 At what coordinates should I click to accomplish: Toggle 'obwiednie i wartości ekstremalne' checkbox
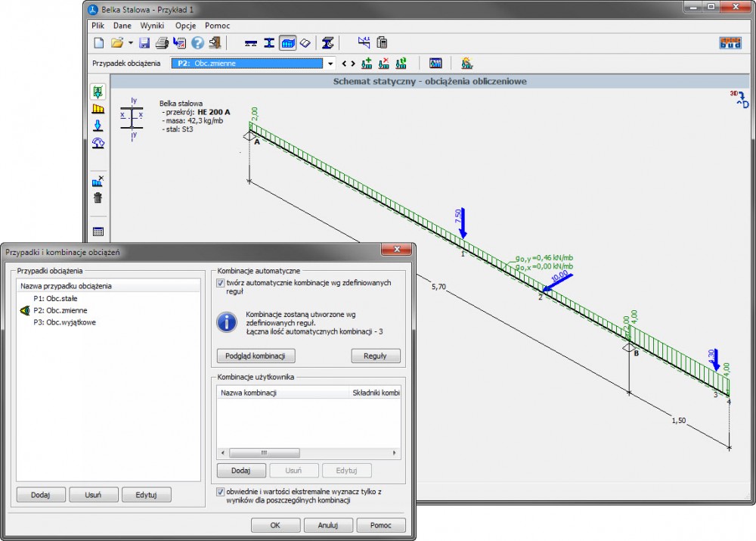tap(221, 492)
